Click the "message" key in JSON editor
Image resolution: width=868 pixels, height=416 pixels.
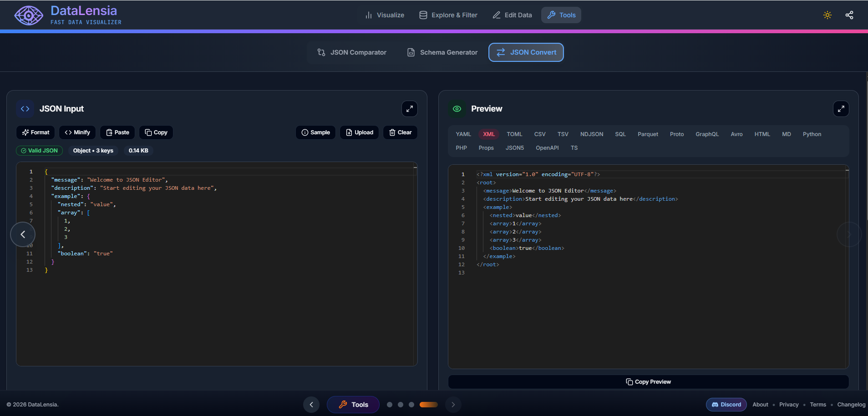coord(66,180)
